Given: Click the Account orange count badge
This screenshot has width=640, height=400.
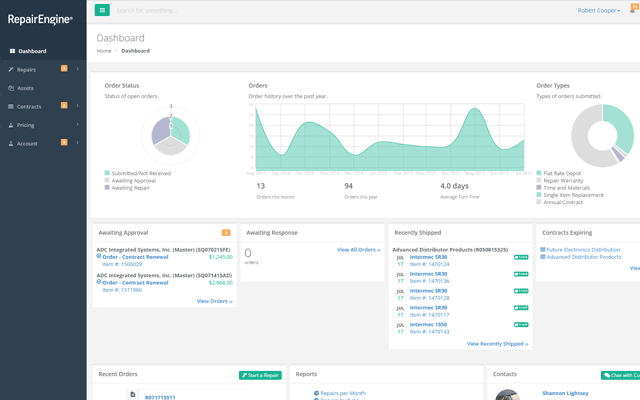Looking at the screenshot, I should (64, 142).
